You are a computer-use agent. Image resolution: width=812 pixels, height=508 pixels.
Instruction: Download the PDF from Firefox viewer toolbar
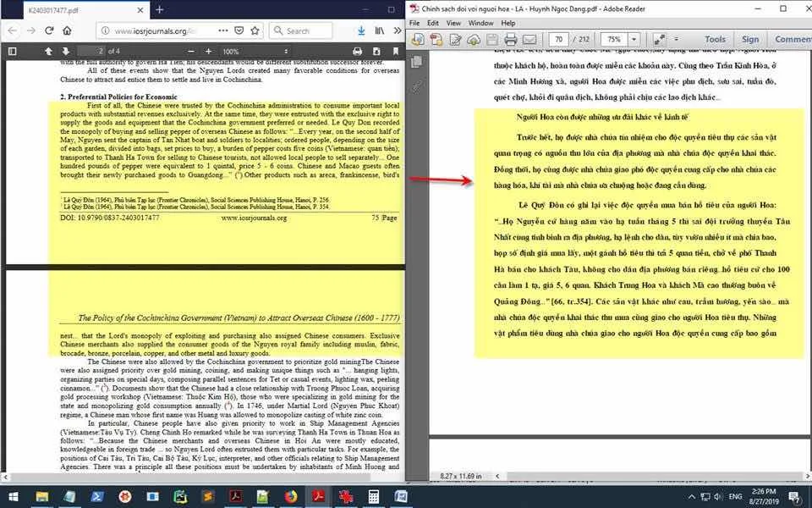[x=376, y=52]
